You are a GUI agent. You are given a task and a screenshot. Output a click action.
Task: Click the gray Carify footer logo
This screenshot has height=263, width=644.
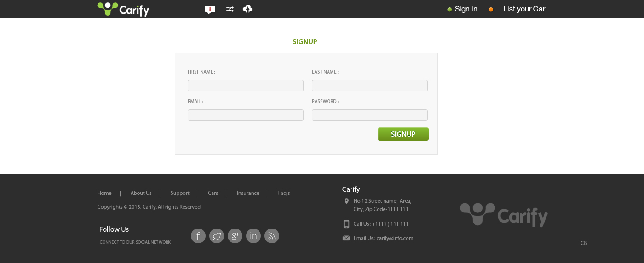point(504,215)
